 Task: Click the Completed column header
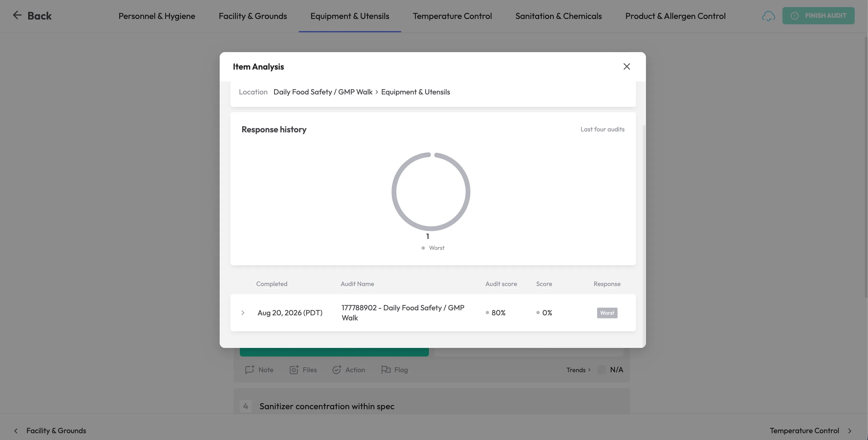[271, 284]
